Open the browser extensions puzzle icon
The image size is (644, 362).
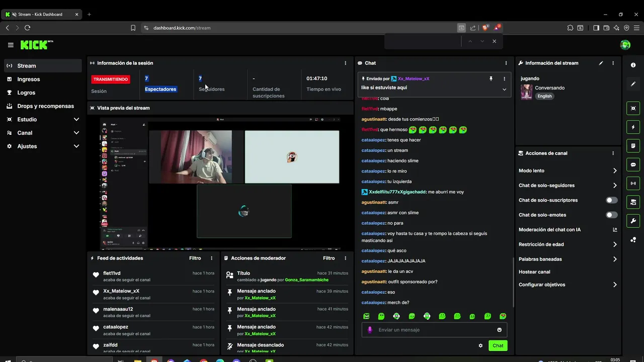click(570, 28)
